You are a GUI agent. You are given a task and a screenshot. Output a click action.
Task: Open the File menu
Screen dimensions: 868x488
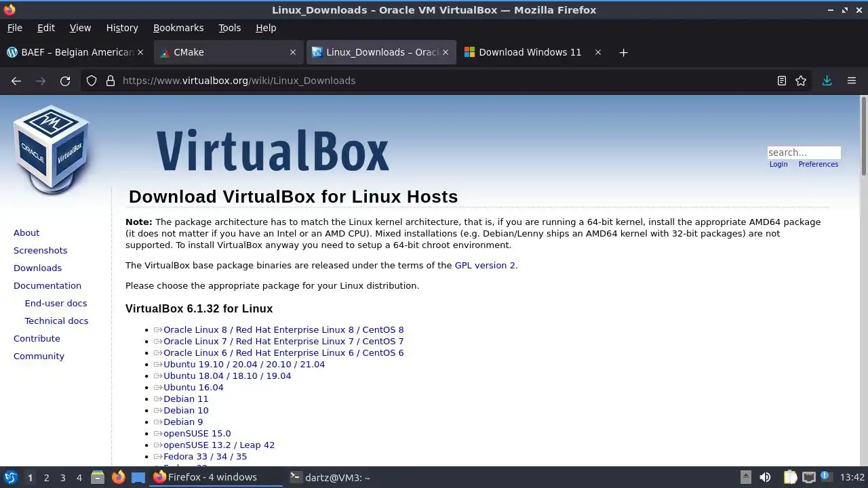pyautogui.click(x=14, y=28)
